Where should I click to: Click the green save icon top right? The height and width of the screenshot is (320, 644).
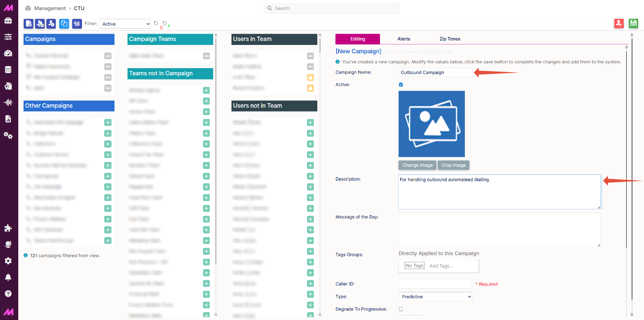click(x=634, y=23)
